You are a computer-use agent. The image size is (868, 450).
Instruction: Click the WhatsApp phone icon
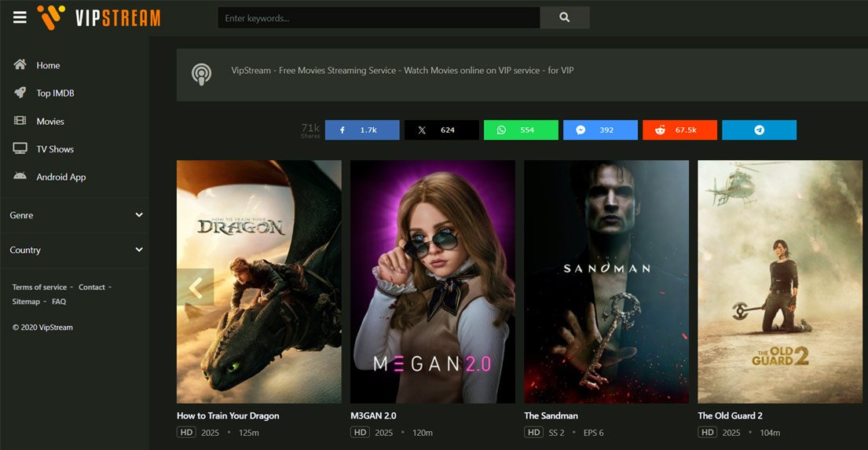pyautogui.click(x=501, y=130)
